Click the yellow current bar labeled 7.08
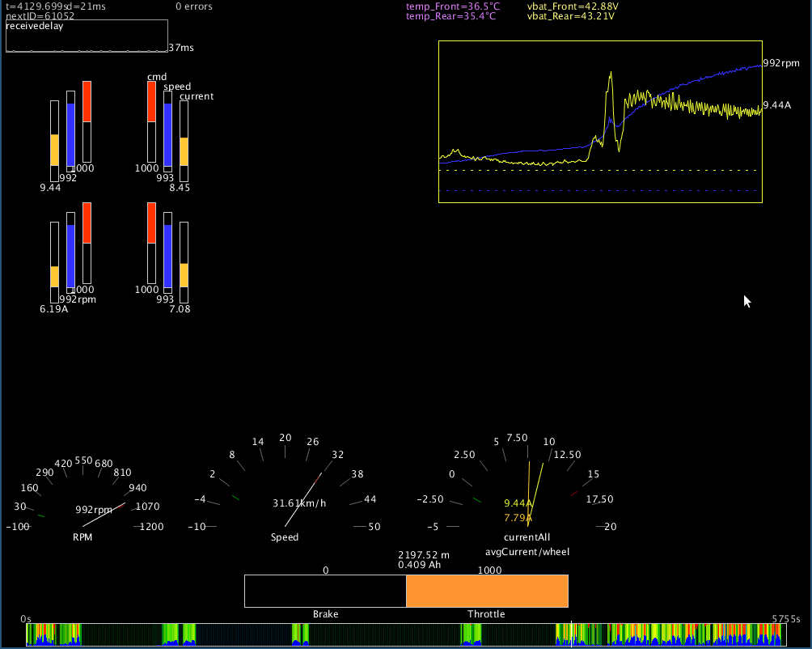Viewport: 812px width, 649px height. pyautogui.click(x=184, y=275)
